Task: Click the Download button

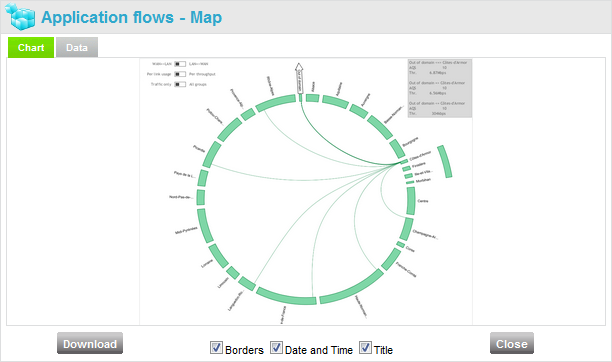Action: coord(90,343)
